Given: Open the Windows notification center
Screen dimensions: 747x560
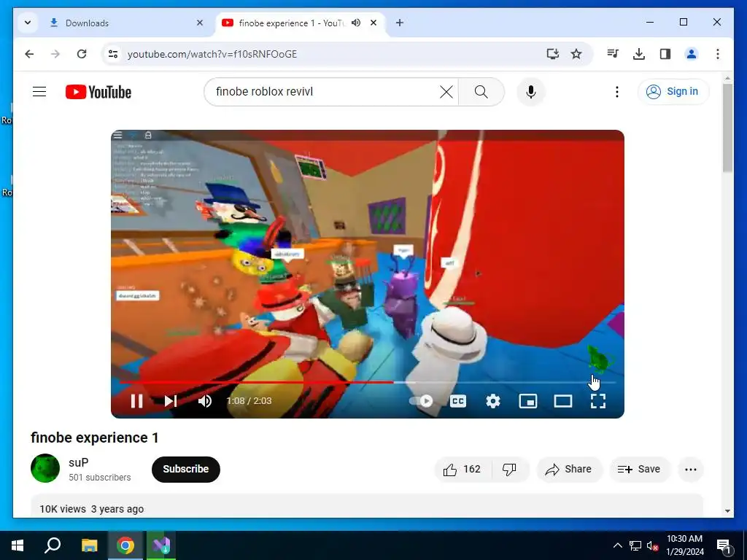Looking at the screenshot, I should (724, 545).
